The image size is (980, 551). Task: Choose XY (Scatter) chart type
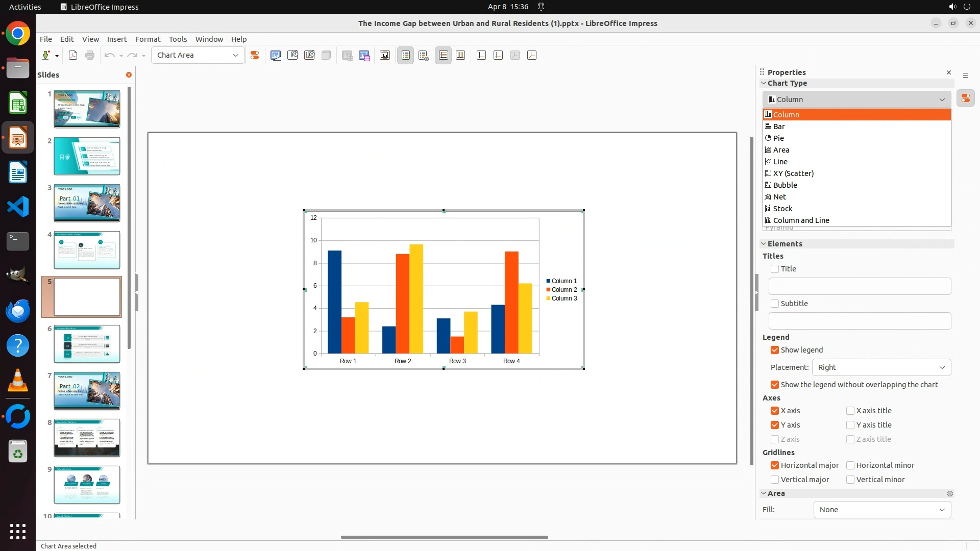793,173
